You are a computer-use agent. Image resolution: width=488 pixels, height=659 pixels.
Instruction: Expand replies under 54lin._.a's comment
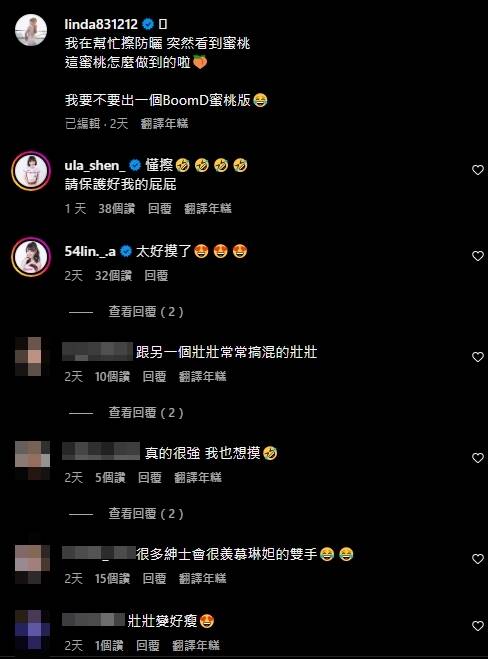point(146,311)
